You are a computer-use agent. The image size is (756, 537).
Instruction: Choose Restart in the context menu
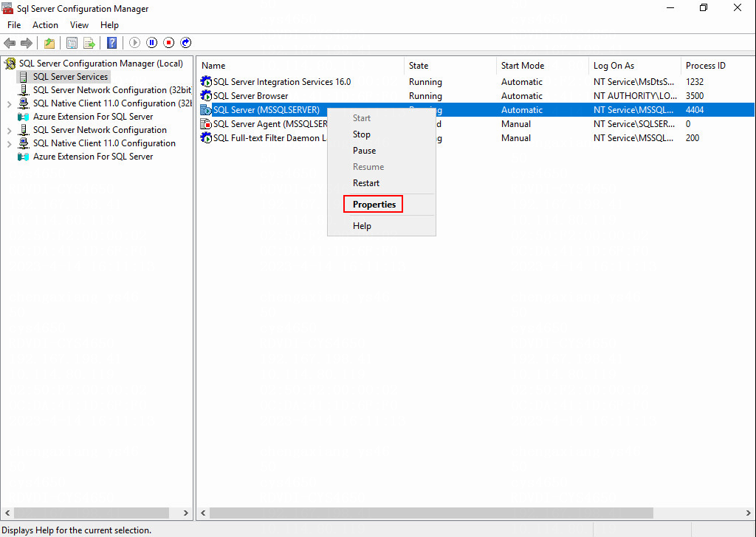click(382, 183)
